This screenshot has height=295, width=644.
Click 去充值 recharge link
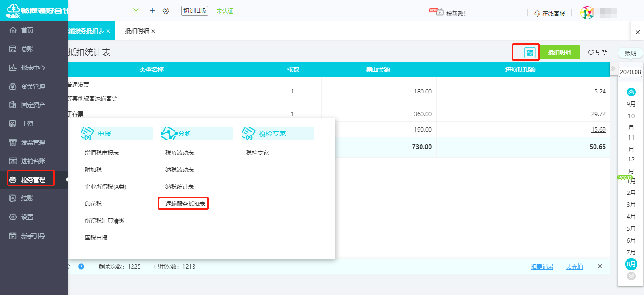point(575,267)
